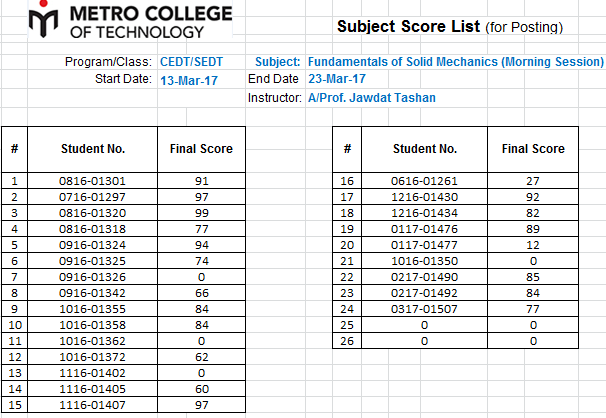
Task: Select student number 0816-01301
Action: [x=92, y=181]
